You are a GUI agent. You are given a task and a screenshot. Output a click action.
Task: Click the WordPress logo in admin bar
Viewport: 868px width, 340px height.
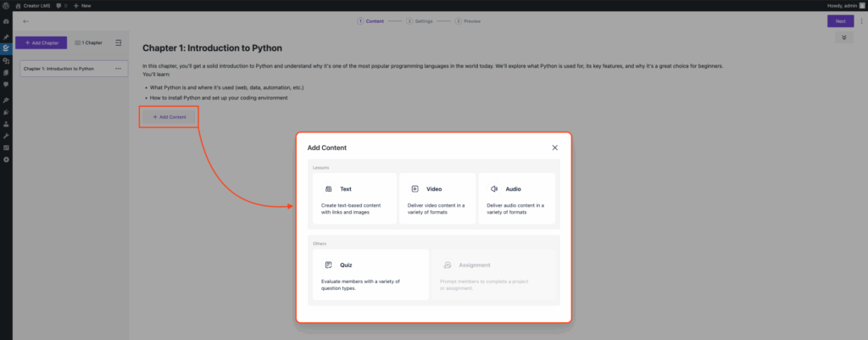coord(6,5)
